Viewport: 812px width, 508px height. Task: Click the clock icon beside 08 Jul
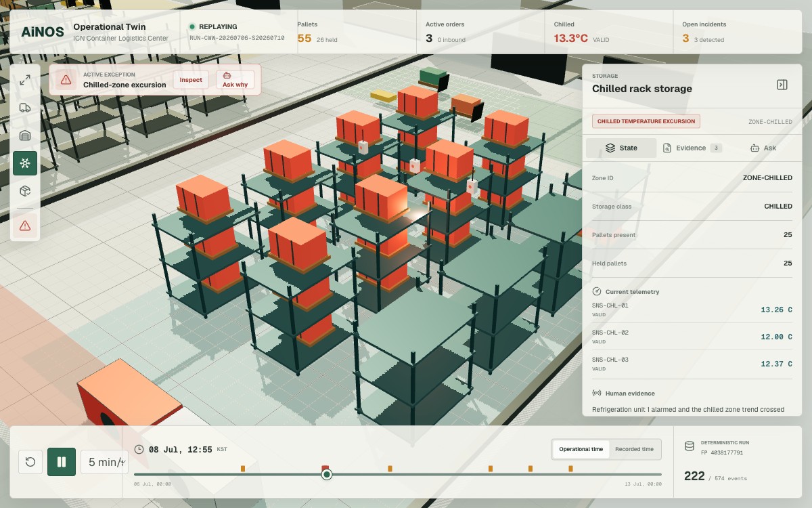click(139, 449)
